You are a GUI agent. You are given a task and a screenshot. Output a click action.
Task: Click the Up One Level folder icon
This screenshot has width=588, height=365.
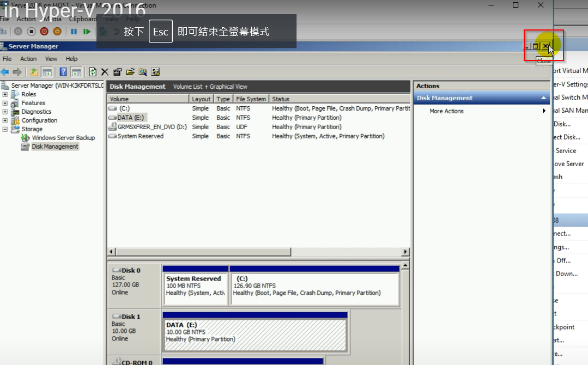click(x=34, y=72)
